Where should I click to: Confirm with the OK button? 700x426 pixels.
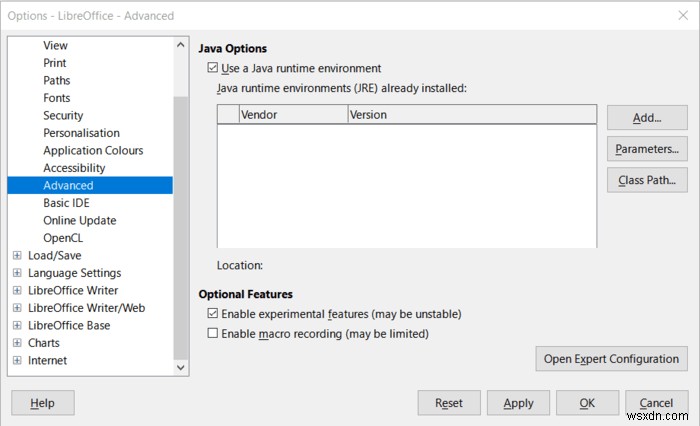pyautogui.click(x=587, y=403)
